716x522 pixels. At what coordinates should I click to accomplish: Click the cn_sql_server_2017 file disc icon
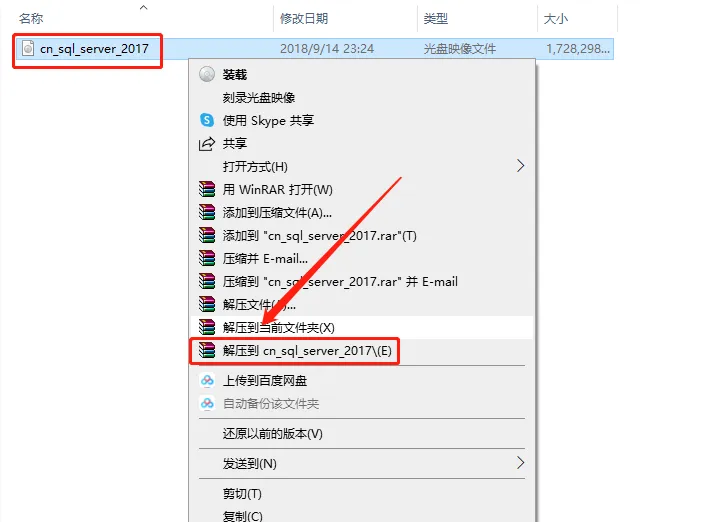pyautogui.click(x=28, y=48)
